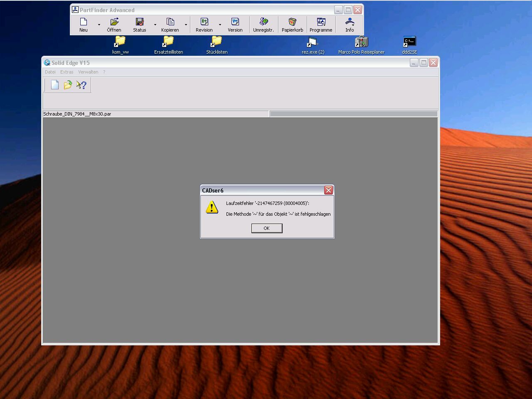Minimize the Solid Edge V15 window
Viewport: 532px width, 399px height.
414,62
